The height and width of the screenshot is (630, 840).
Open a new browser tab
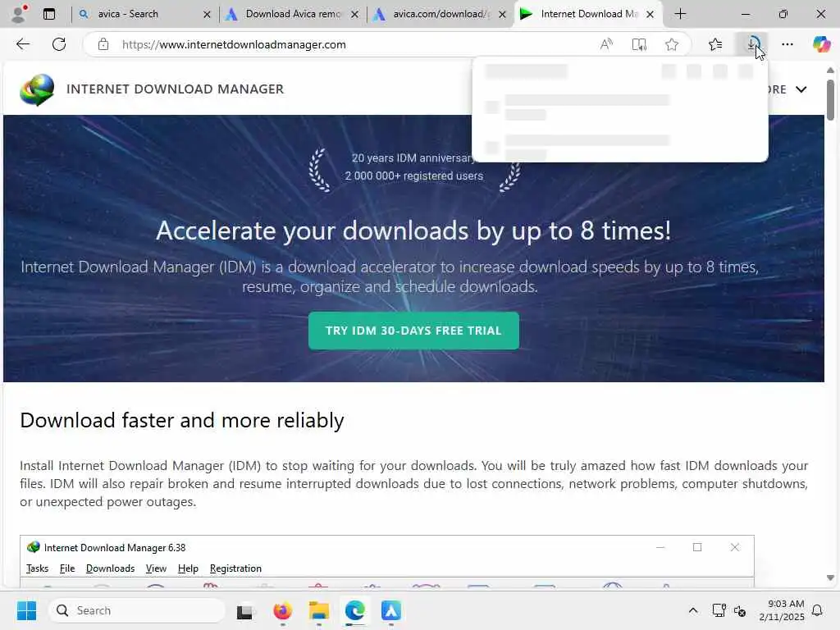tap(680, 14)
